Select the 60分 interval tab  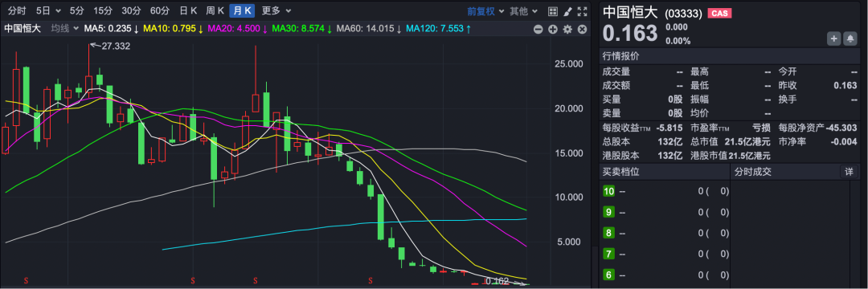[159, 10]
